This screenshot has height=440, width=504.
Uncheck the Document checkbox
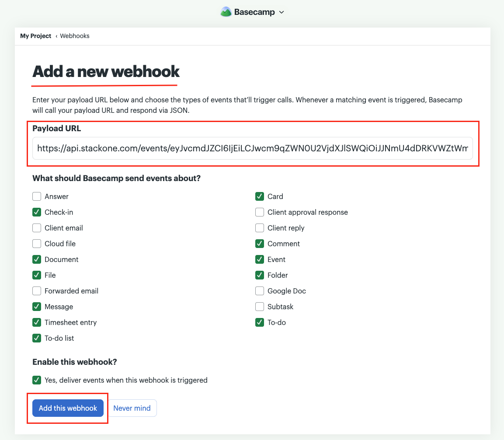pyautogui.click(x=37, y=259)
